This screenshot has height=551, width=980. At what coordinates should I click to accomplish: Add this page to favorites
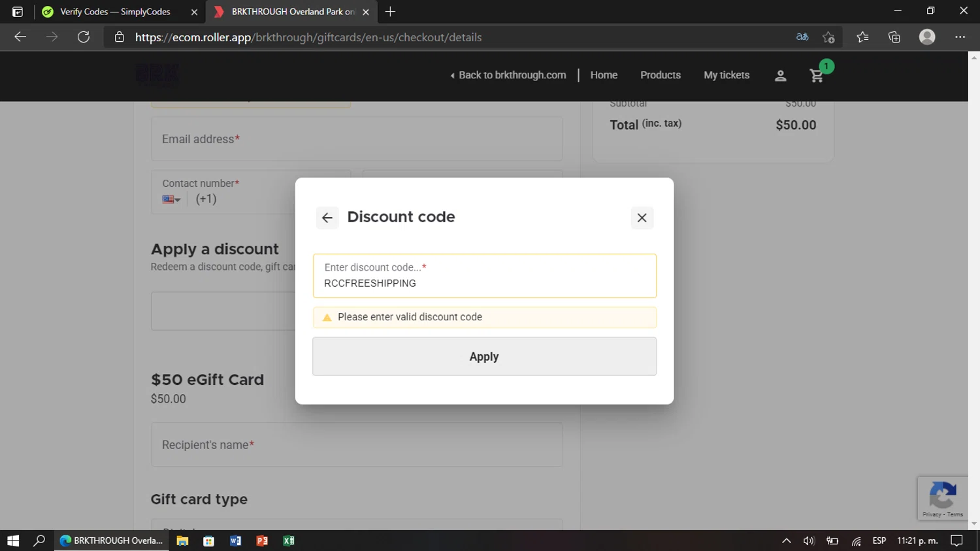click(x=828, y=37)
